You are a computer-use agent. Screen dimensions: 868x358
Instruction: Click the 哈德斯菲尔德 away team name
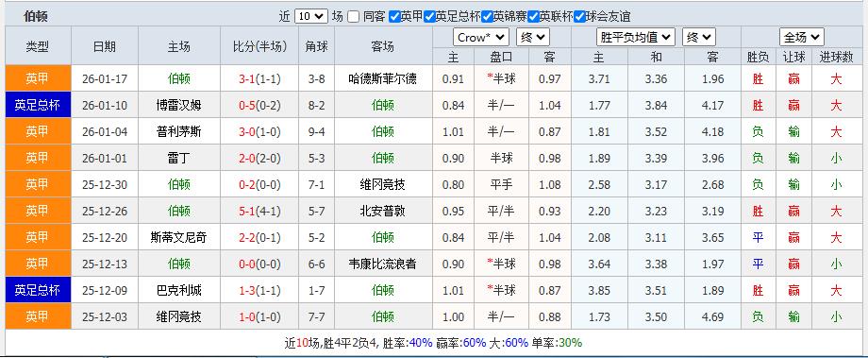click(x=382, y=78)
